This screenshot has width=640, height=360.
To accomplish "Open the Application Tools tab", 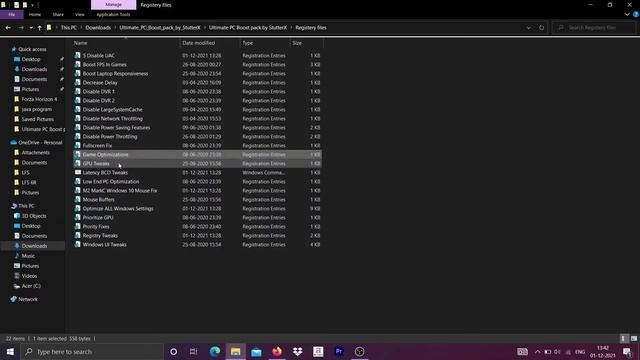I will pos(113,15).
